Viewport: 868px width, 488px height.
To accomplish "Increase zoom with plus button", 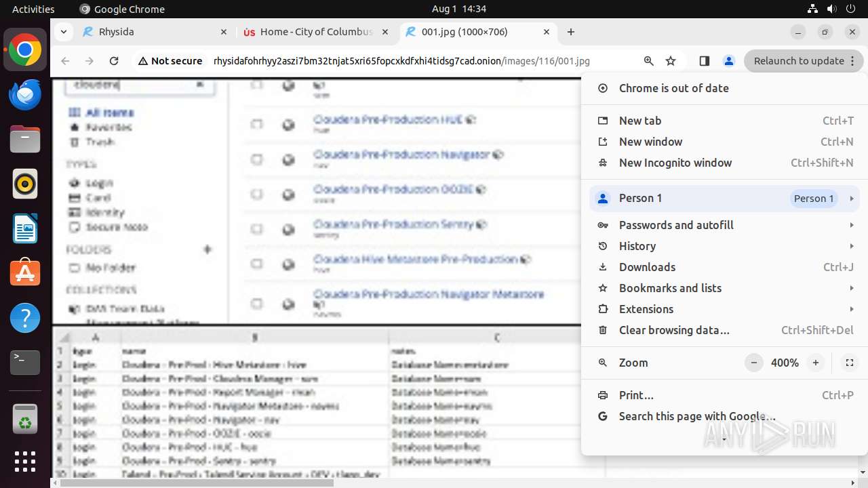I will click(816, 363).
